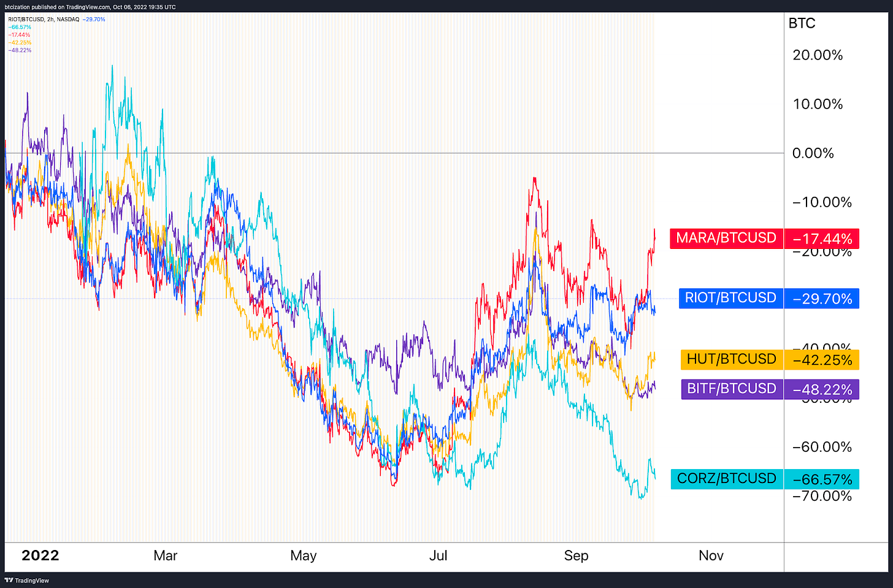Click the yellow −42.25% price label on the axis

coord(822,360)
